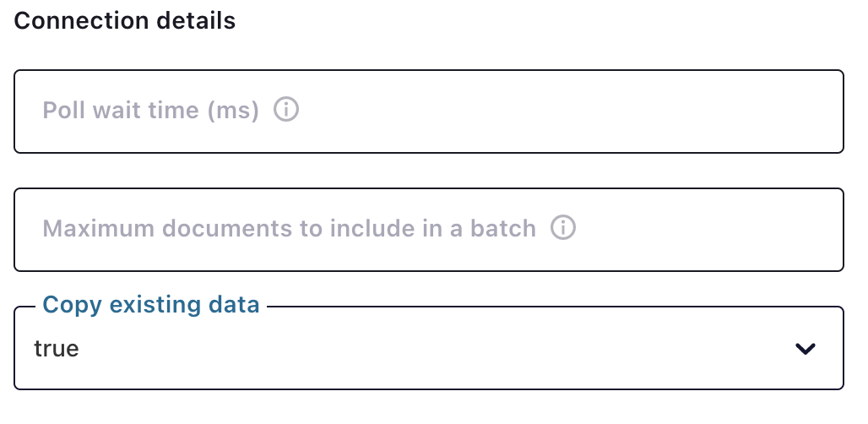Click the down chevron in Copy existing data

(806, 349)
